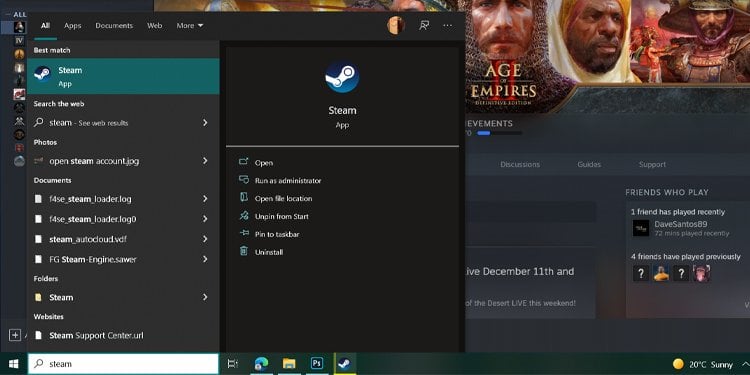Click DaveSantos89's avatar in Friends Who Play

(x=641, y=228)
